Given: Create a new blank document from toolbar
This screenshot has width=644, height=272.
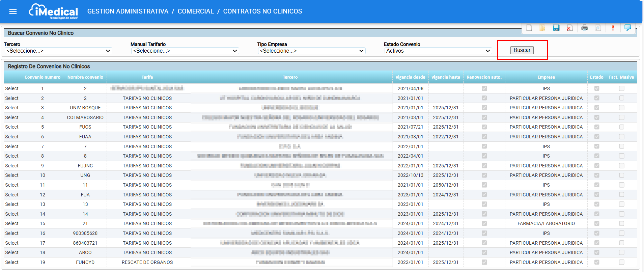Looking at the screenshot, I should click(529, 28).
